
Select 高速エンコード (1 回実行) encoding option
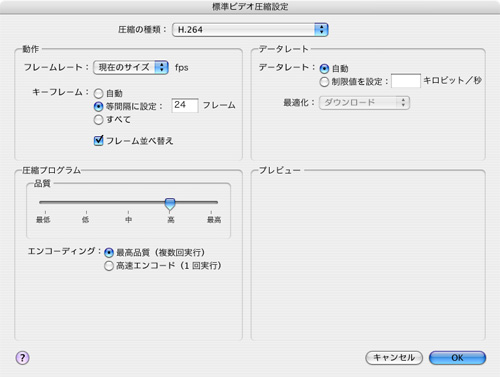tap(109, 266)
